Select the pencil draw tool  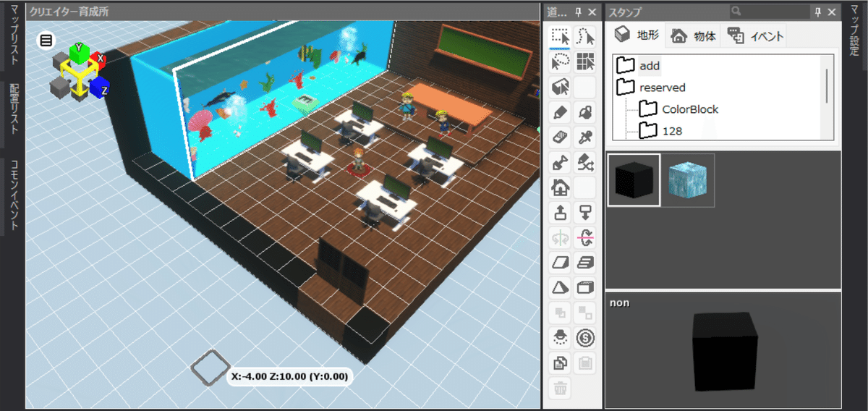561,113
